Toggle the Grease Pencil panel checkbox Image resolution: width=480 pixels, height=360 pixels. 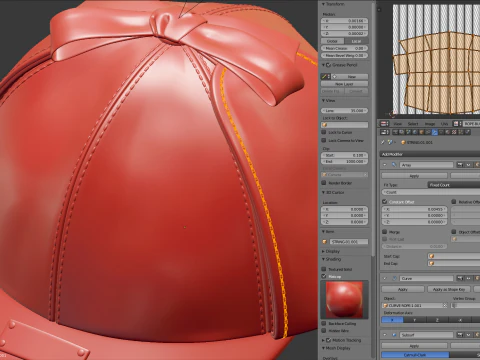[328, 65]
